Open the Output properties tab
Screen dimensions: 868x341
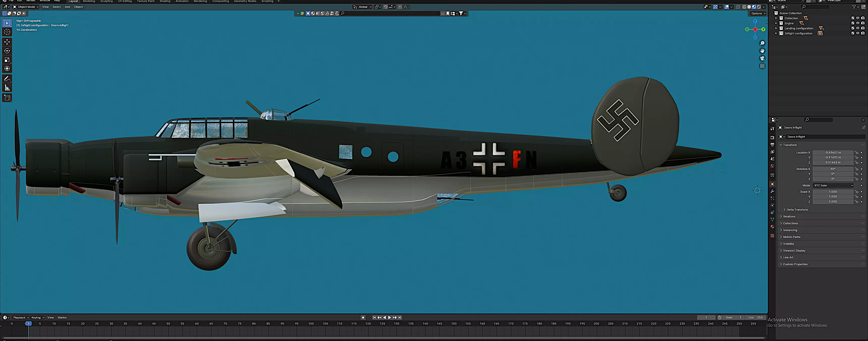coord(772,145)
